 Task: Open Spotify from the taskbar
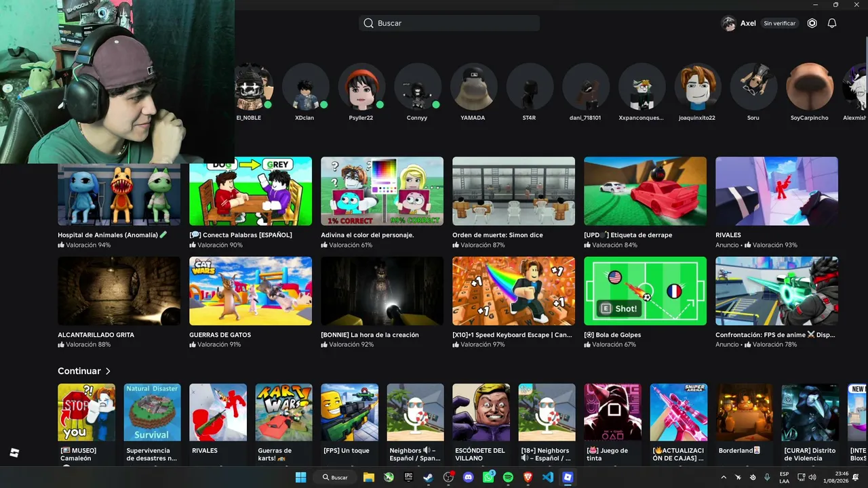pos(508,477)
